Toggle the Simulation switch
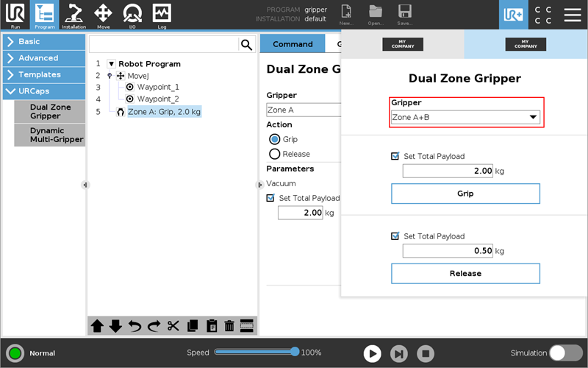588x368 pixels. point(566,353)
